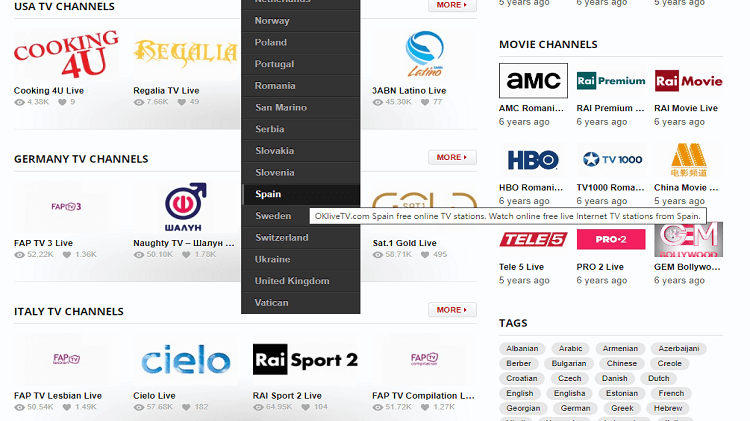Click the Azerbaijani tag
Viewport: 750px width, 421px height.
pyautogui.click(x=679, y=348)
